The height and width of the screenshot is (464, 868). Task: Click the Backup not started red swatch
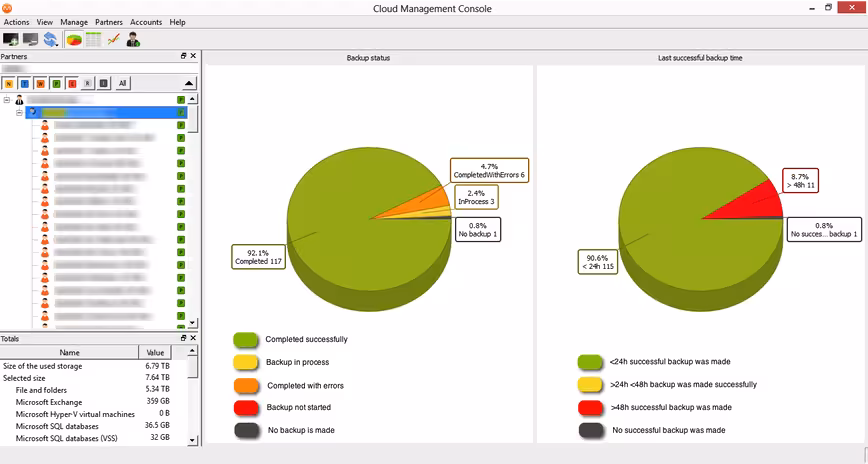pyautogui.click(x=246, y=408)
